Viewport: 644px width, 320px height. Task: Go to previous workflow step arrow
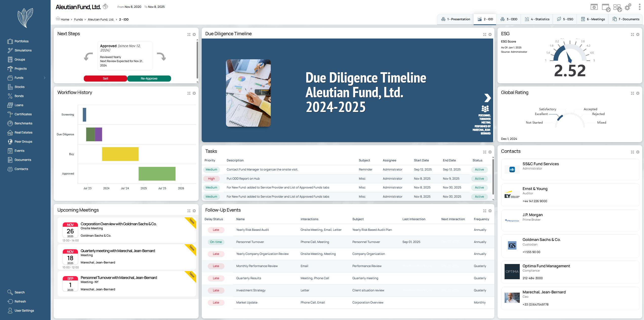click(88, 56)
